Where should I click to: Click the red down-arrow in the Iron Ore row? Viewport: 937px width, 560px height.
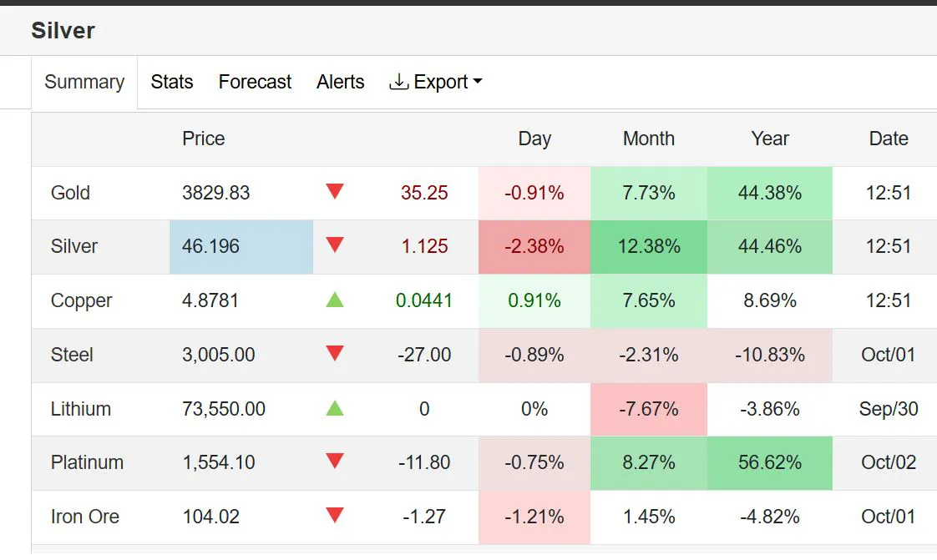pyautogui.click(x=334, y=517)
